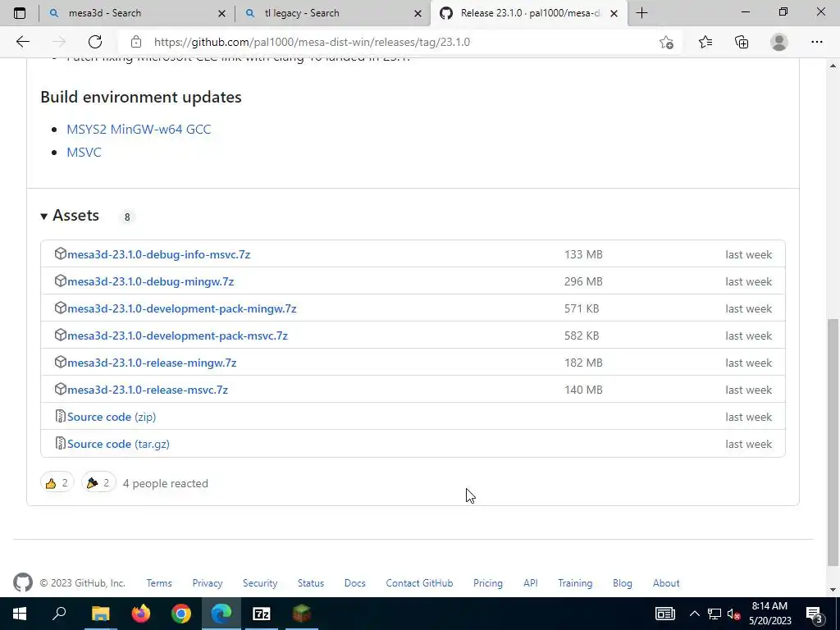Open the Contact GitHub footer link
Screen dimensions: 840x630
click(419, 583)
